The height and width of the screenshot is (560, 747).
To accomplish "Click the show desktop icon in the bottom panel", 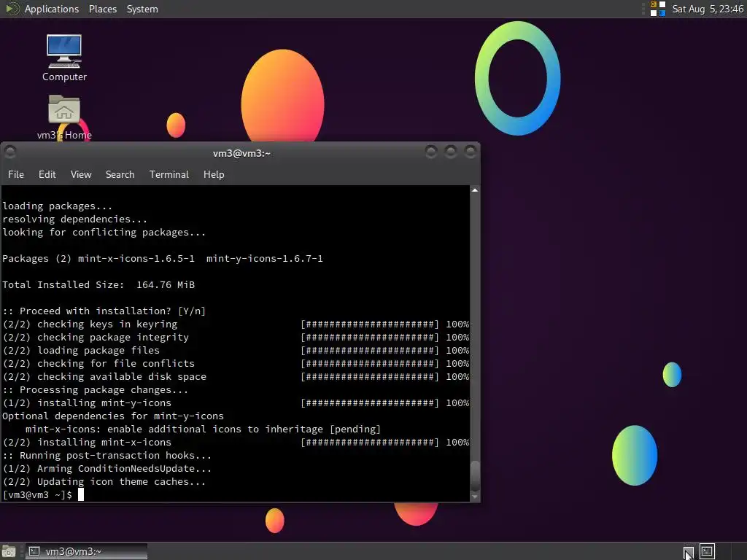I will pos(9,551).
